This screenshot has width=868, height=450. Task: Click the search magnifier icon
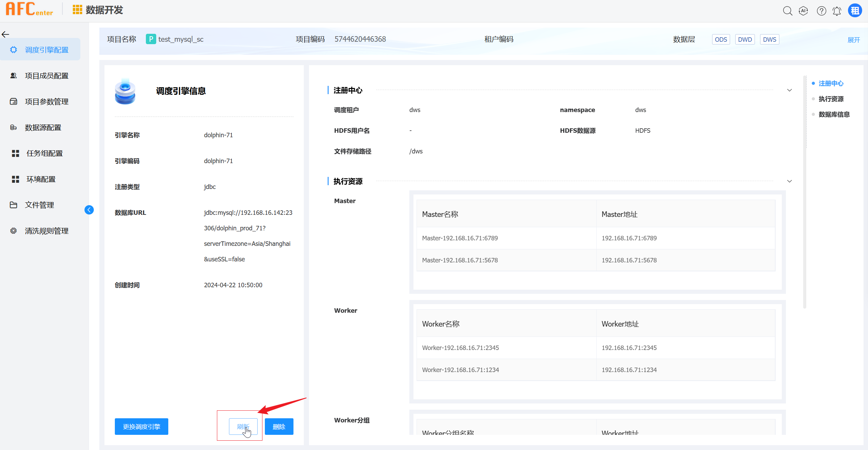pos(787,11)
